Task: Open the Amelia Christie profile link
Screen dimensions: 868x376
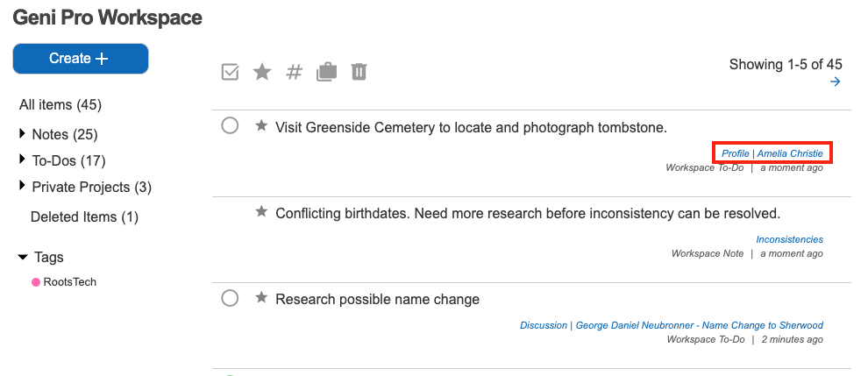Action: point(790,153)
